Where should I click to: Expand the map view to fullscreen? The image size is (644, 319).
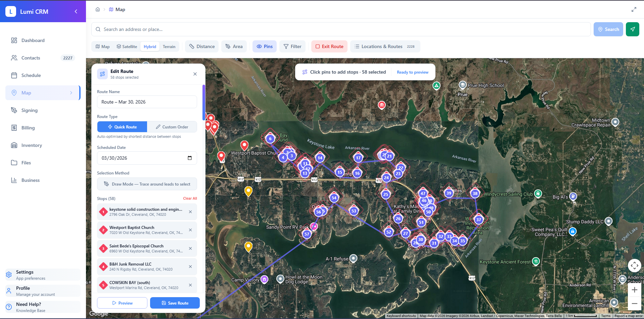(634, 9)
